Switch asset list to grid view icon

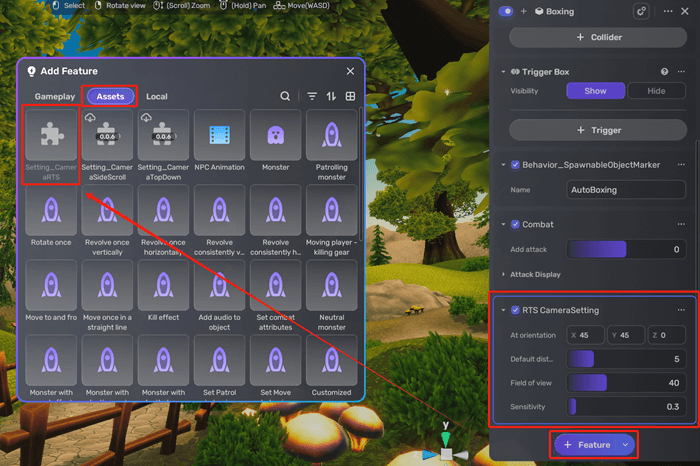click(x=350, y=96)
